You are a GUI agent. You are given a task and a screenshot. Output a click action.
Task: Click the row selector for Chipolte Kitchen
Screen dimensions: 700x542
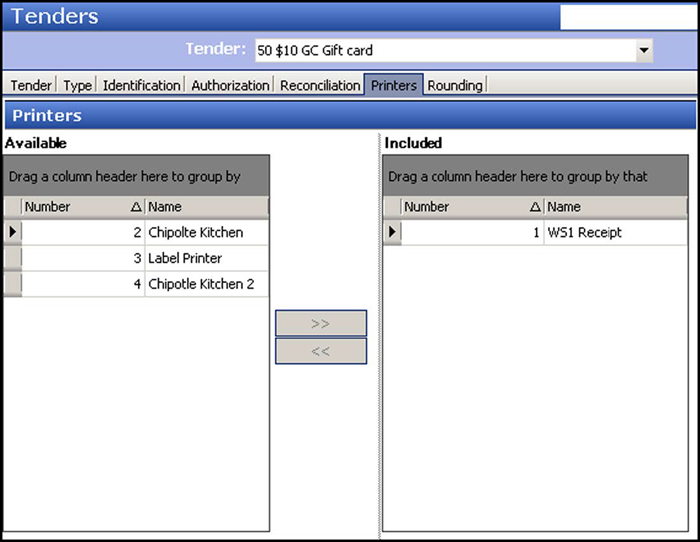tap(12, 232)
